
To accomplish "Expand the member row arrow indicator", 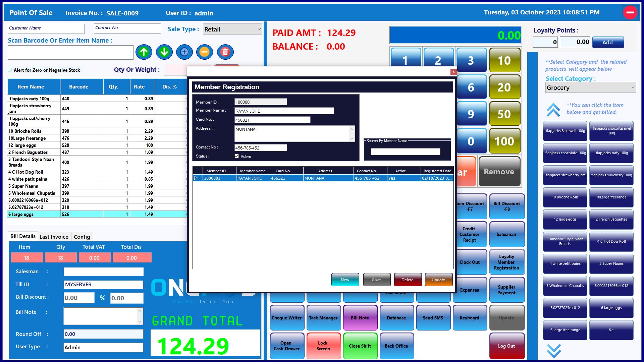I will 196,178.
